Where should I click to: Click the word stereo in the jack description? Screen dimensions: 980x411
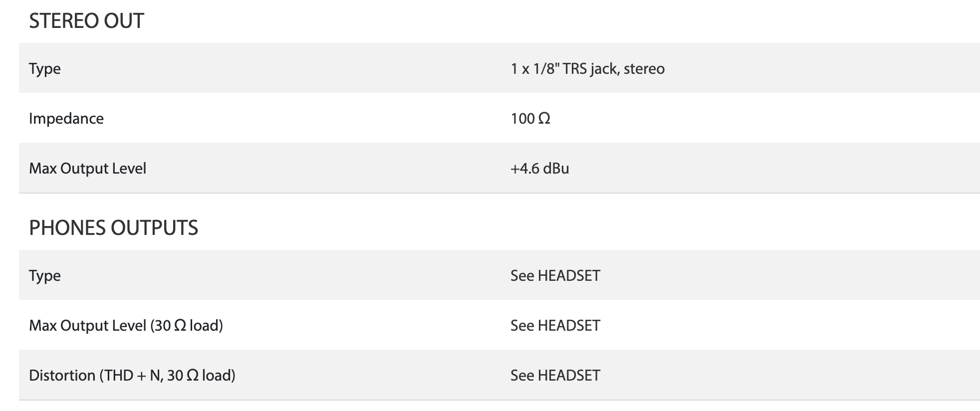click(x=644, y=68)
